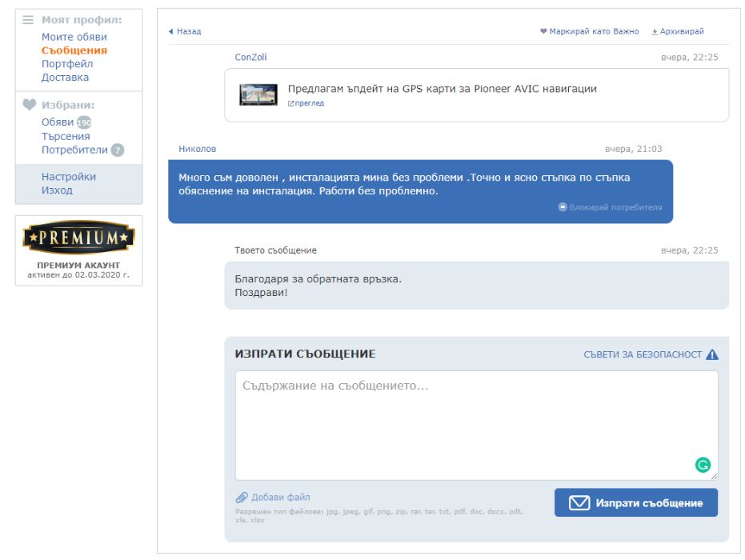The height and width of the screenshot is (560, 745).
Task: Click the Блокирай потребителя block icon
Action: coord(563,207)
